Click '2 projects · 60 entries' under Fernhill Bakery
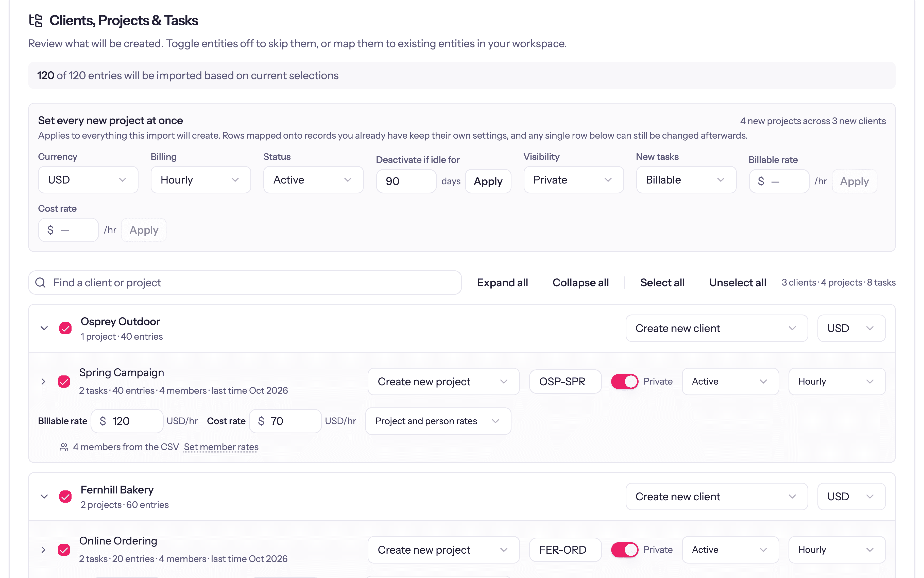Image resolution: width=924 pixels, height=578 pixels. [x=125, y=505]
